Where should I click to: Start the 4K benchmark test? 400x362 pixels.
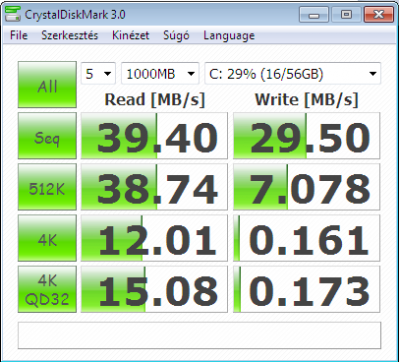pyautogui.click(x=47, y=238)
